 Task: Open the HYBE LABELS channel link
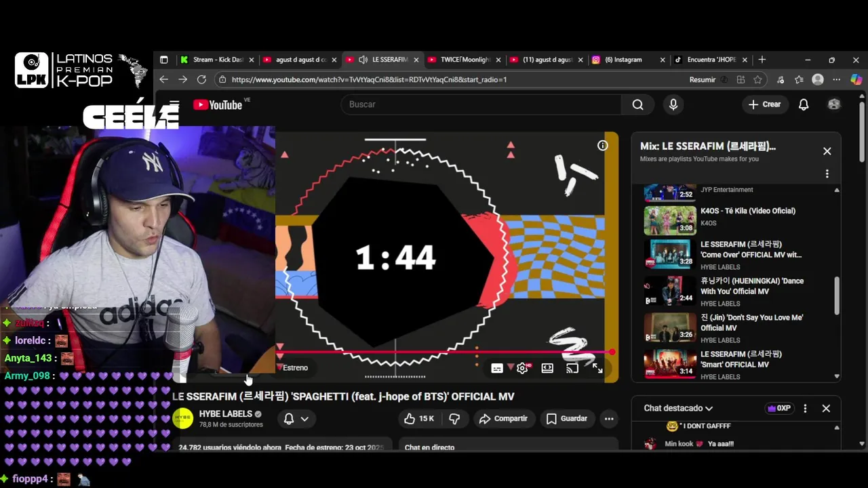point(226,413)
